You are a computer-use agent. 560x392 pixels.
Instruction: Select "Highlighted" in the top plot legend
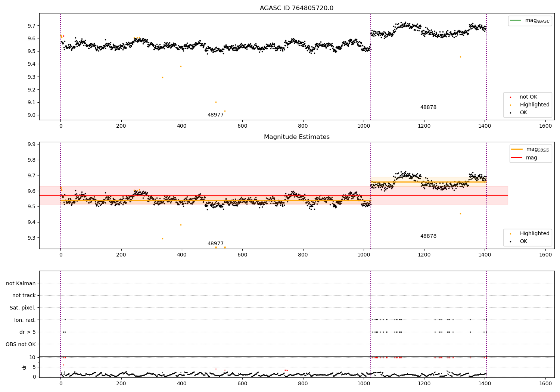(x=534, y=105)
